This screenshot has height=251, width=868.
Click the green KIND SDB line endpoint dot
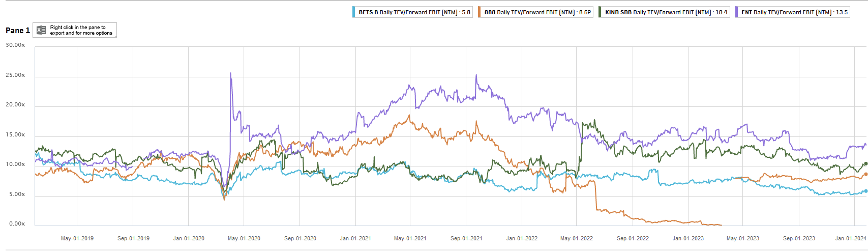click(865, 164)
